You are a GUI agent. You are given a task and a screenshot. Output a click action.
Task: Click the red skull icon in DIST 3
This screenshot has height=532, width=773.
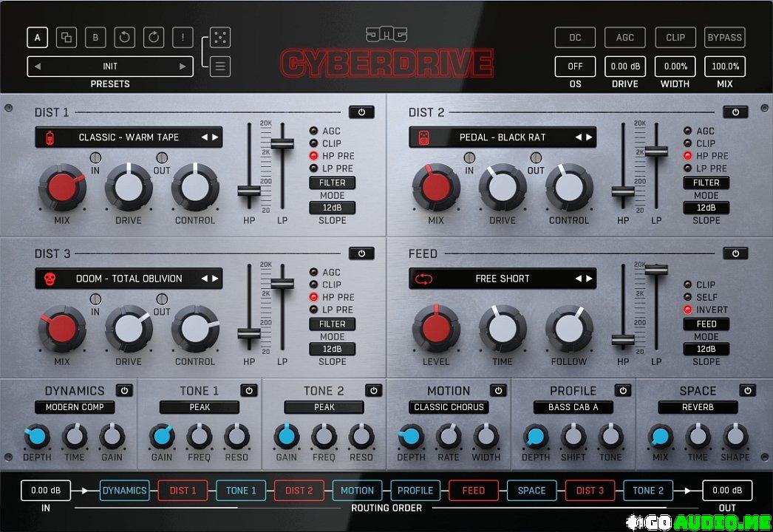tap(50, 279)
